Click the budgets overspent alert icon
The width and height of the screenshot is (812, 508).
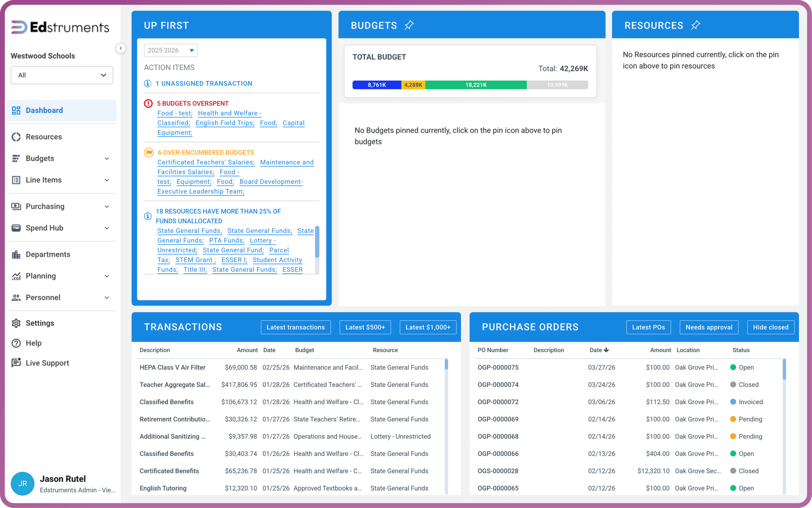(x=148, y=103)
